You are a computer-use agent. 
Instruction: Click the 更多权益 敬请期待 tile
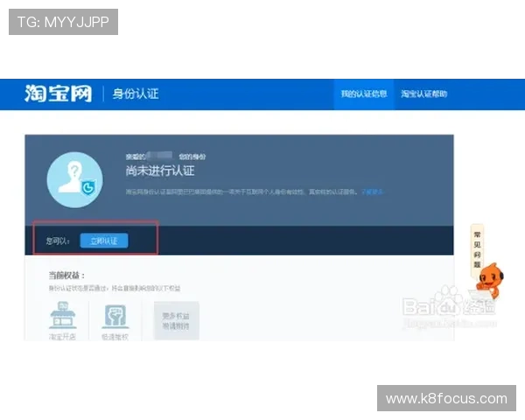pyautogui.click(x=176, y=320)
